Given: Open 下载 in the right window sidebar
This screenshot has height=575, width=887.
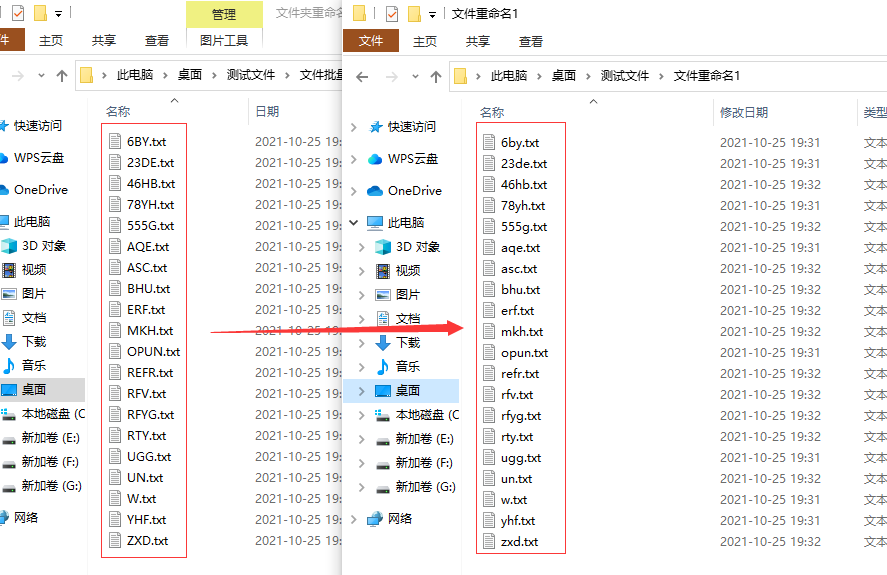Looking at the screenshot, I should (407, 342).
